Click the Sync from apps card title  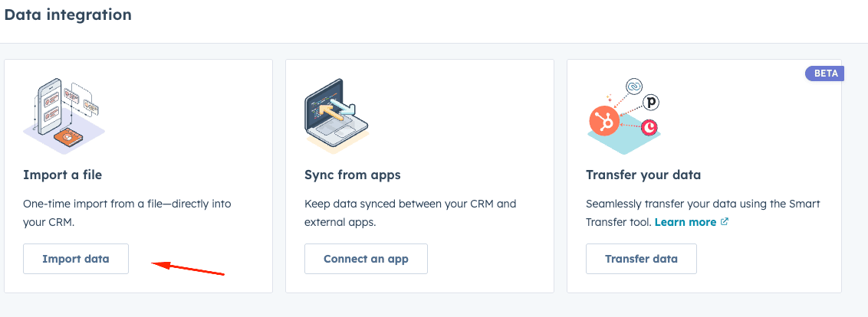tap(353, 175)
